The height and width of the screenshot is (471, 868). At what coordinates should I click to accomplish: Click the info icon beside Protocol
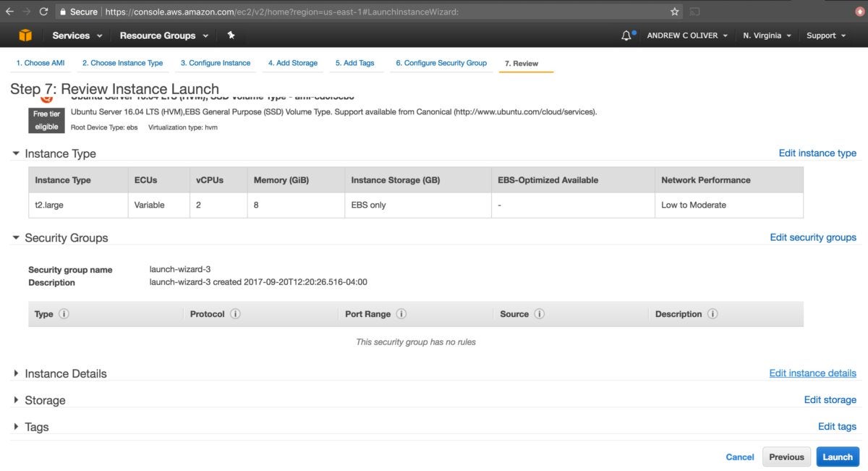coord(235,314)
